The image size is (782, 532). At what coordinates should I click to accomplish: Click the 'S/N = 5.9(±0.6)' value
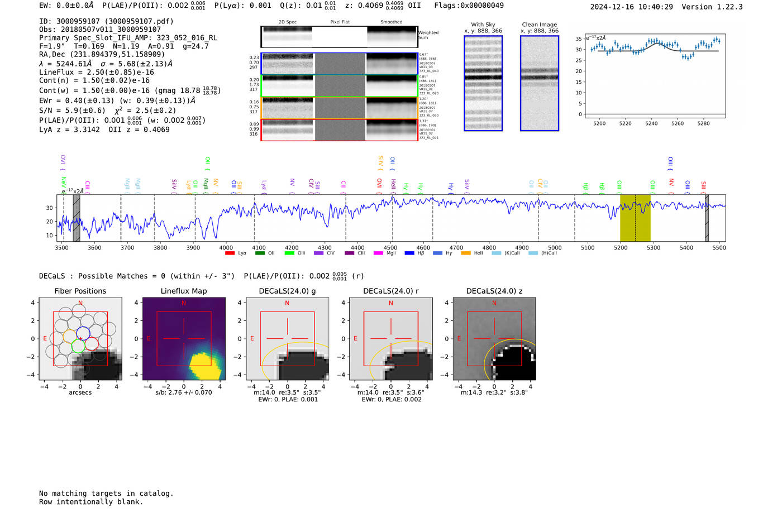[x=72, y=111]
